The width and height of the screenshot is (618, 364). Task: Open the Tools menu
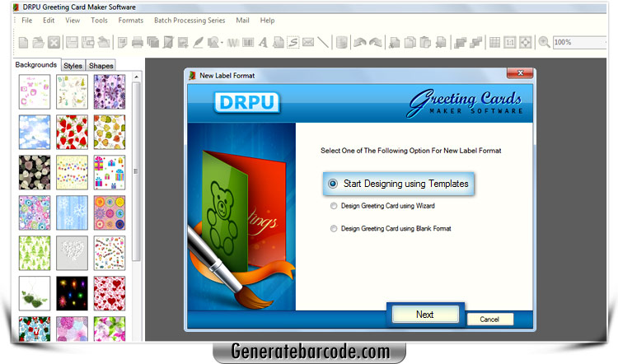click(99, 20)
